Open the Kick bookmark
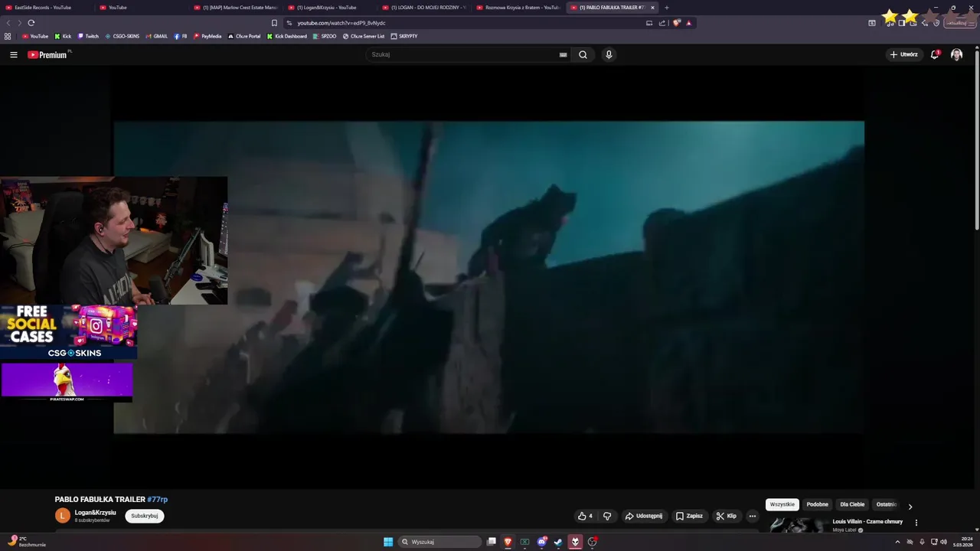 (63, 36)
